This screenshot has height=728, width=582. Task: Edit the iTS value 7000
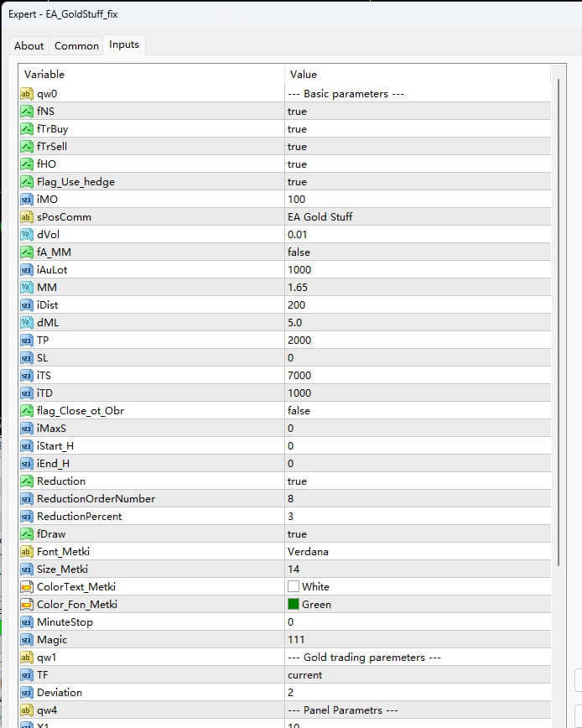pos(418,376)
